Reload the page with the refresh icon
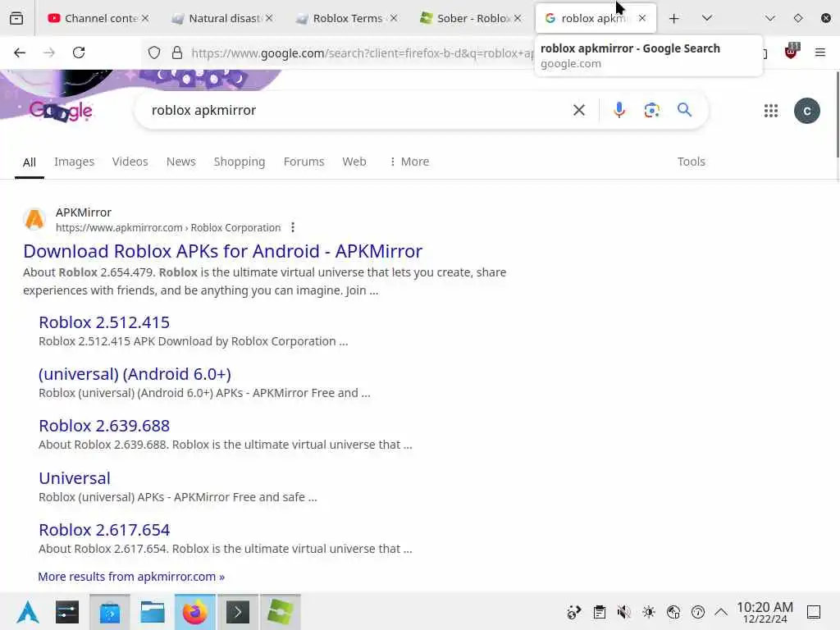840x630 pixels. click(x=79, y=52)
